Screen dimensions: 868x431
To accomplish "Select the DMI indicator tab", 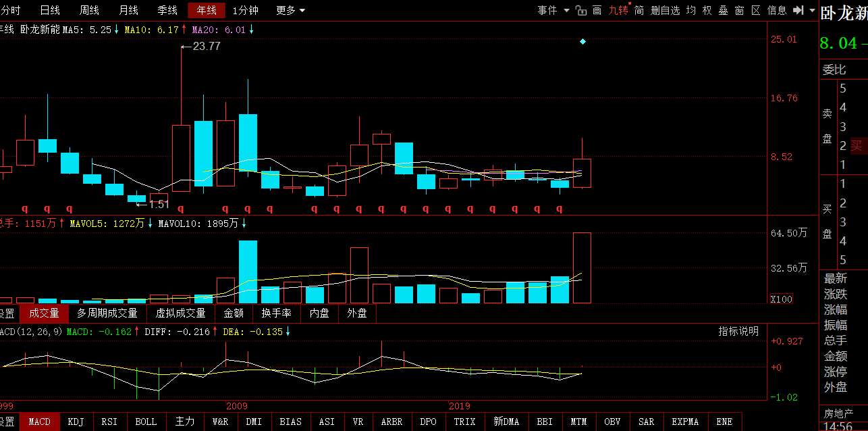I will coord(254,422).
